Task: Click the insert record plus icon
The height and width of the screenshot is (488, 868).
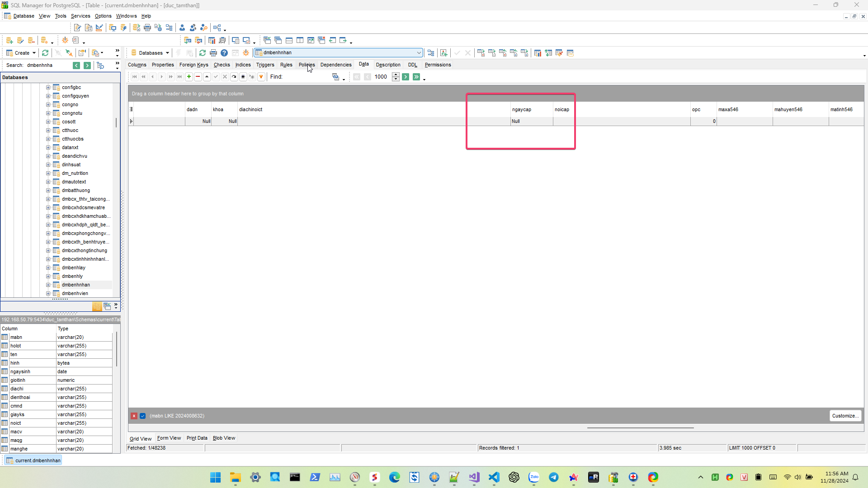Action: (189, 77)
